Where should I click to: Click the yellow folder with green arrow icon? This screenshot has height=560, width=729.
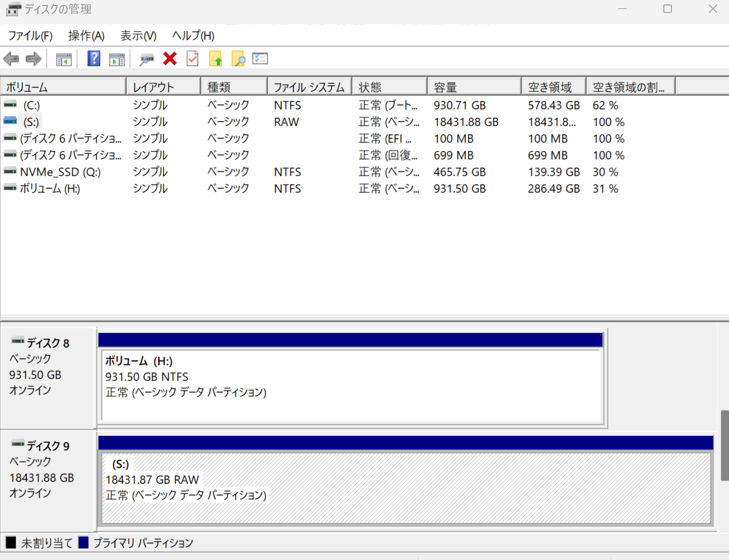[216, 59]
